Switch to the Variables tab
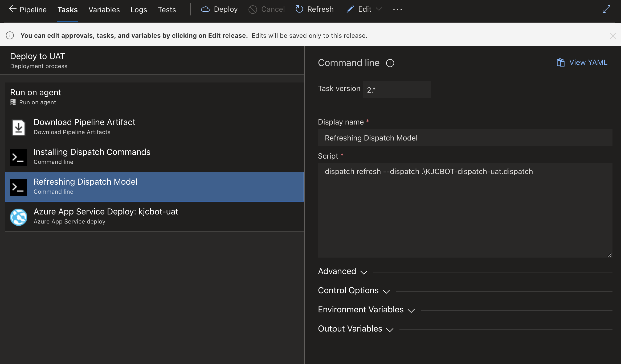Screen dimensions: 621x364 (x=104, y=10)
